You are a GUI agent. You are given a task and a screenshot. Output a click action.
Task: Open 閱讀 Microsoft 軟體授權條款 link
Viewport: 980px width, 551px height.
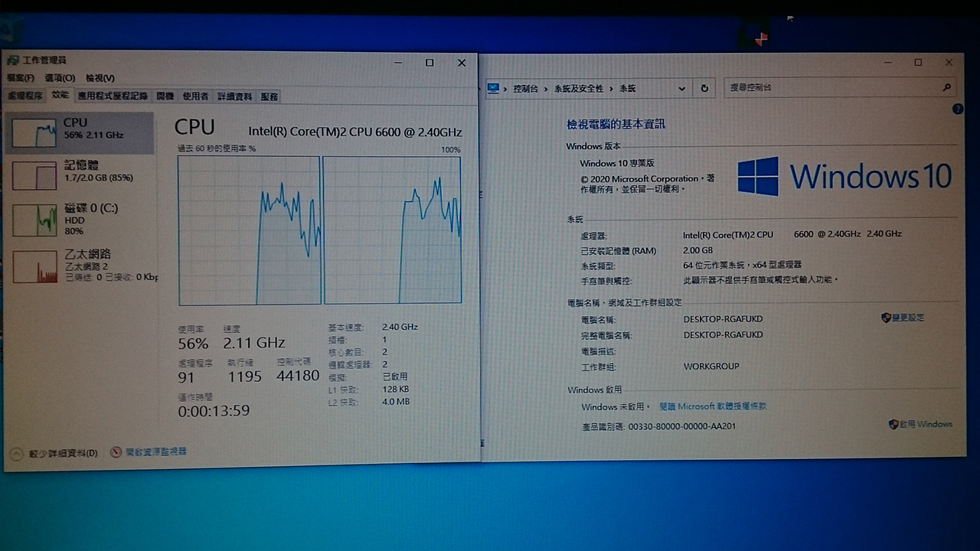coord(713,406)
